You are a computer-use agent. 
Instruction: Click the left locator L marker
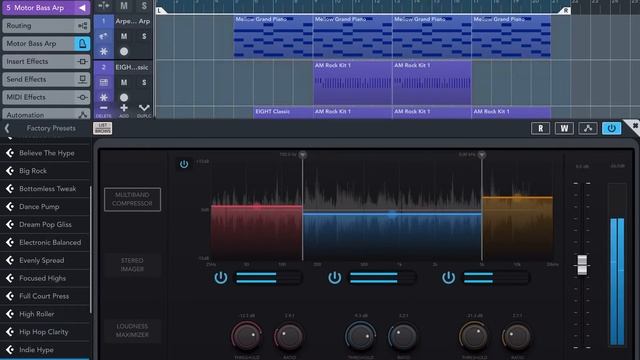point(160,11)
